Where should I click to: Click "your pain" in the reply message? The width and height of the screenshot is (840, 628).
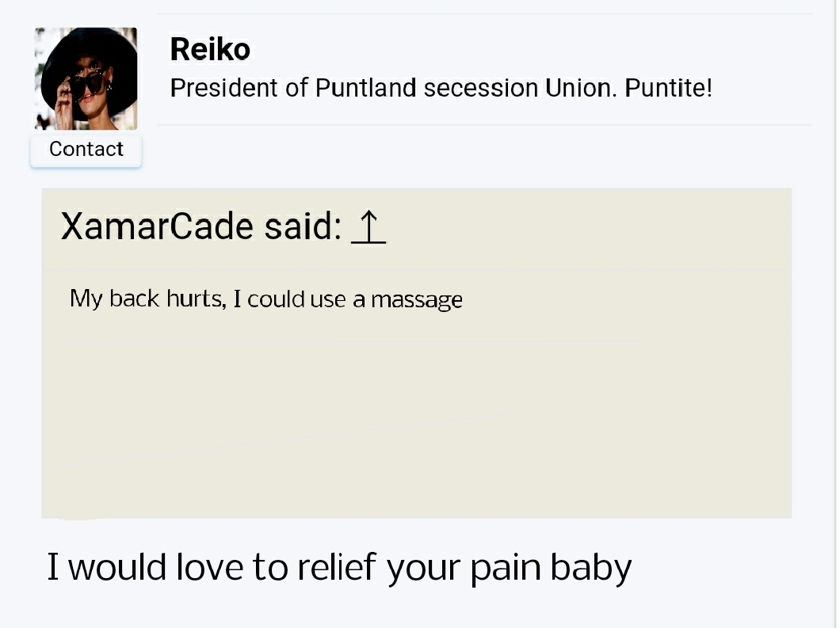(x=464, y=569)
